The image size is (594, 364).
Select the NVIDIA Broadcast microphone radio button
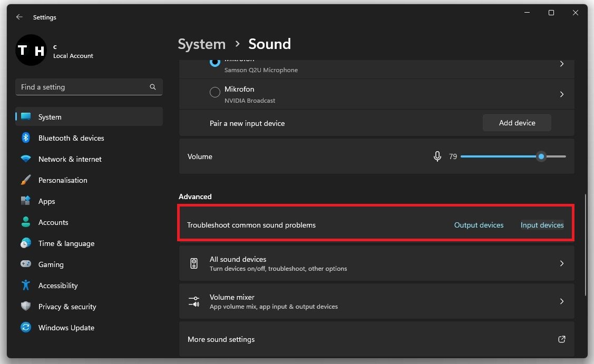pos(215,93)
